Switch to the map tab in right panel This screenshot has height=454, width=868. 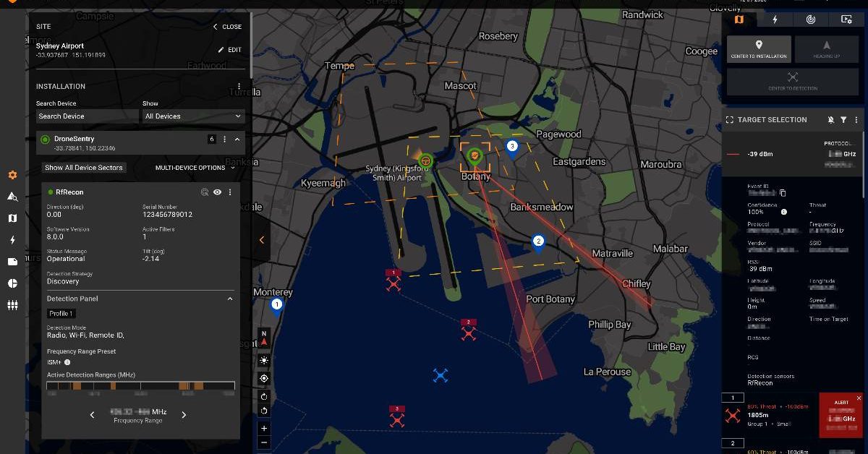[739, 20]
